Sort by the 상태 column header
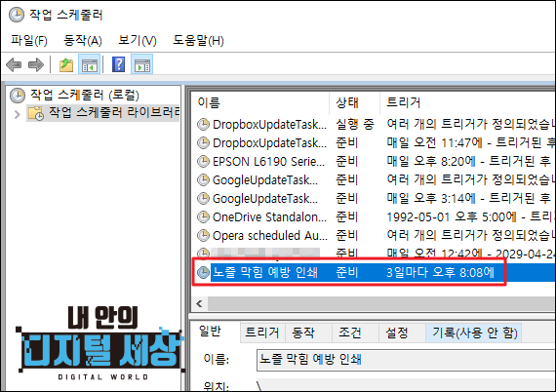Viewport: 556px width, 392px height. click(354, 102)
